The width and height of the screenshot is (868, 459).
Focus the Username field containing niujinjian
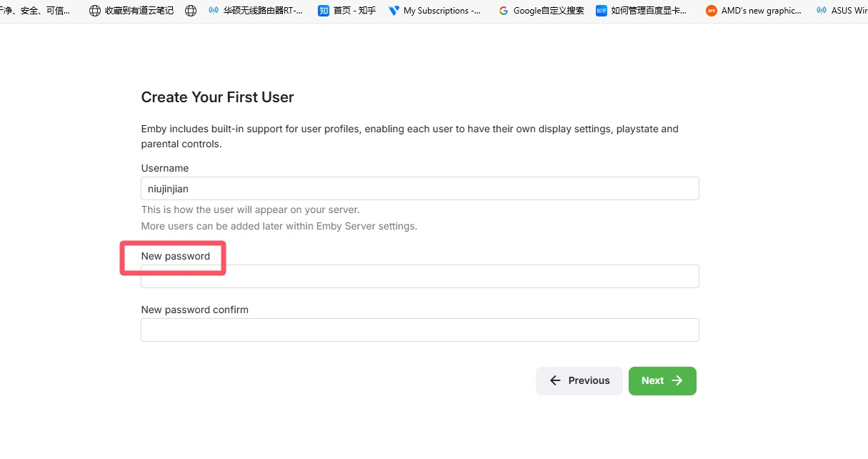[x=420, y=189]
